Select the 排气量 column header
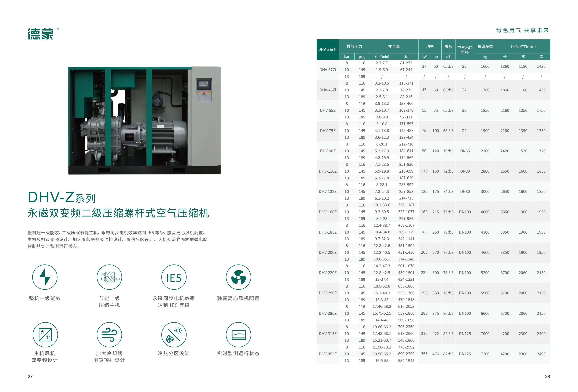The image size is (578, 392). point(394,46)
